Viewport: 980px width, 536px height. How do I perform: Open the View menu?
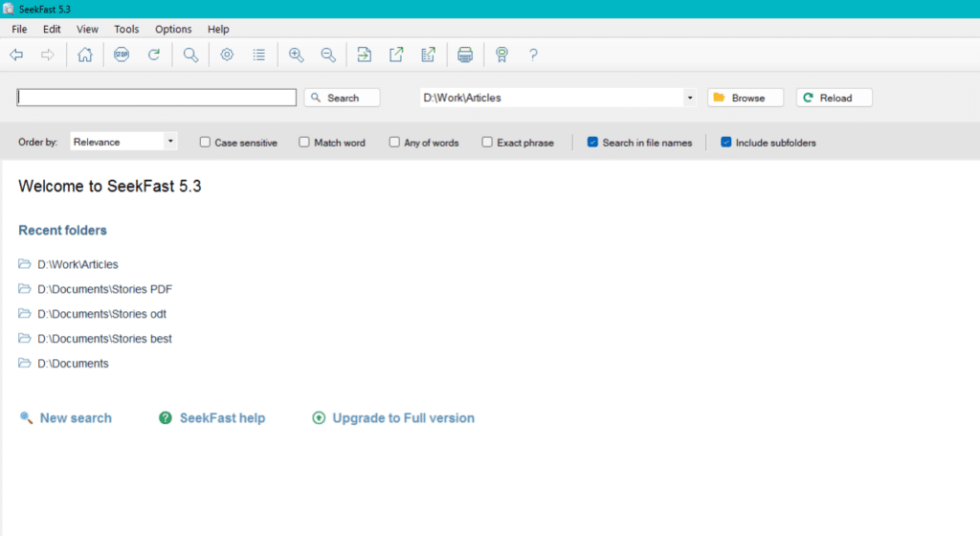tap(87, 29)
